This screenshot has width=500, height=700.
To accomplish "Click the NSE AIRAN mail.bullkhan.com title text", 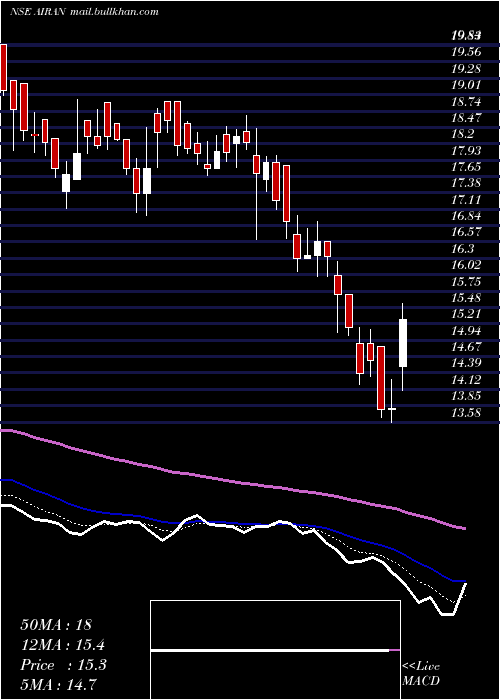I will 84,12.
